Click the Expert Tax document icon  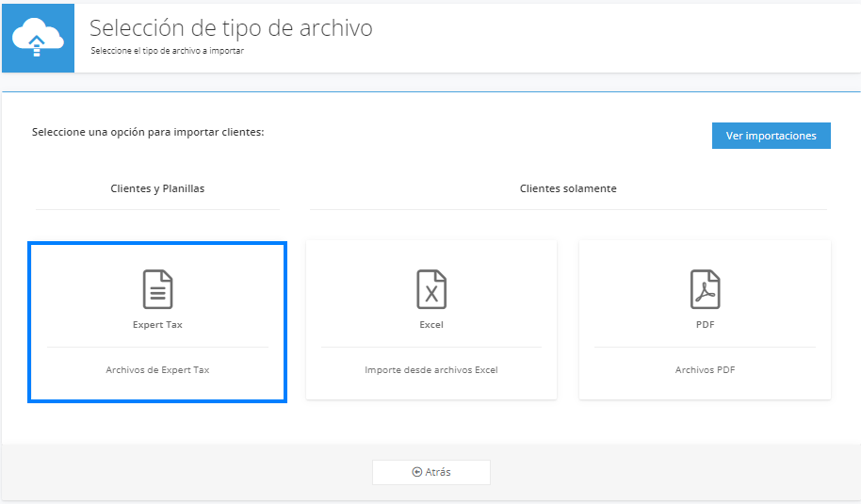point(157,289)
